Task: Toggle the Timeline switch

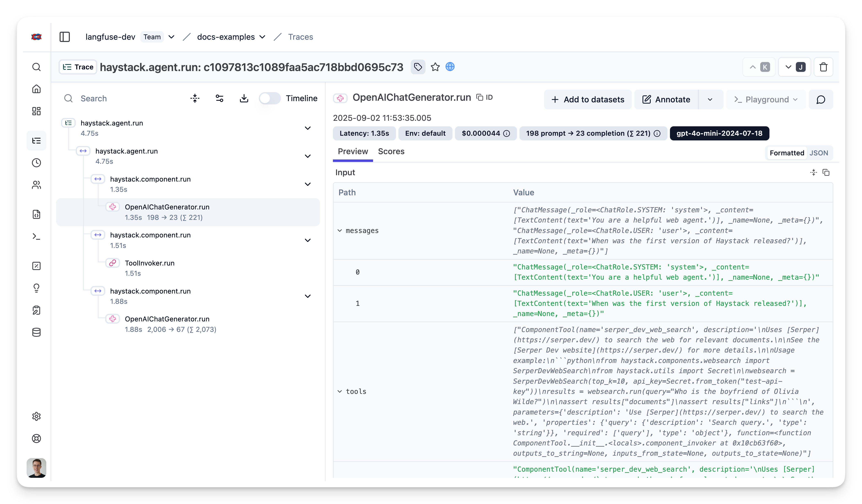Action: point(269,98)
